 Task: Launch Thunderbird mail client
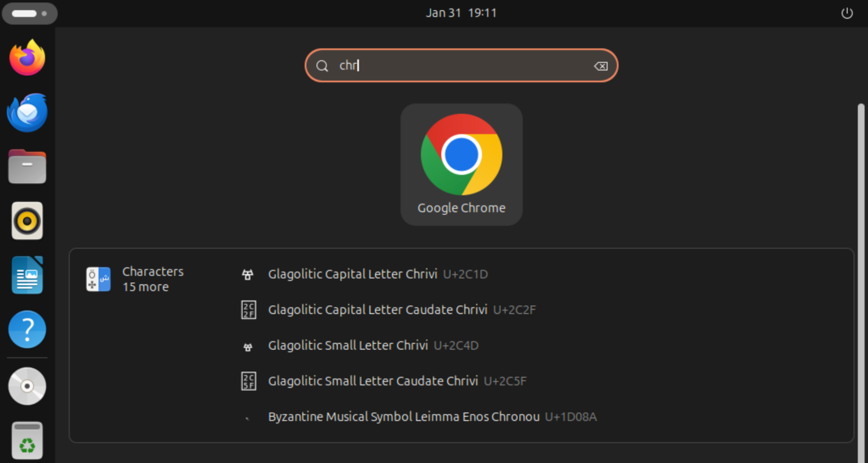point(27,112)
